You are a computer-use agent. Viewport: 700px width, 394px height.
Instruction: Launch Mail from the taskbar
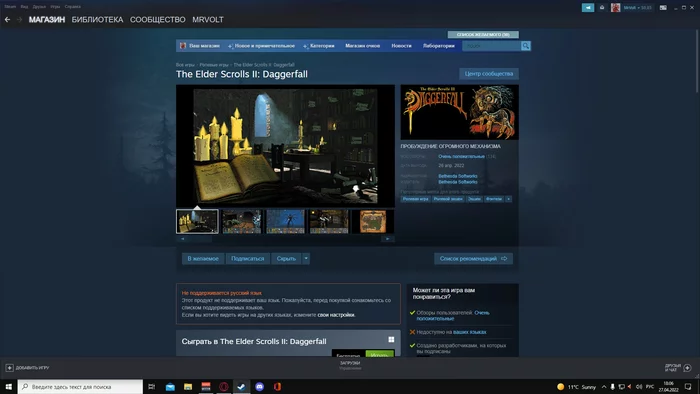click(x=170, y=387)
